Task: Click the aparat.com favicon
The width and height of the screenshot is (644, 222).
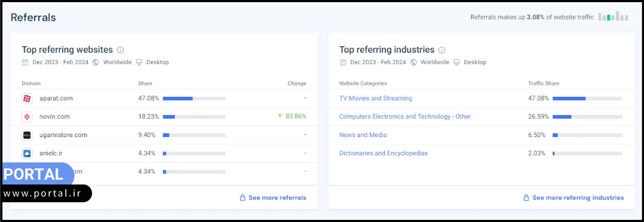Action: point(27,98)
